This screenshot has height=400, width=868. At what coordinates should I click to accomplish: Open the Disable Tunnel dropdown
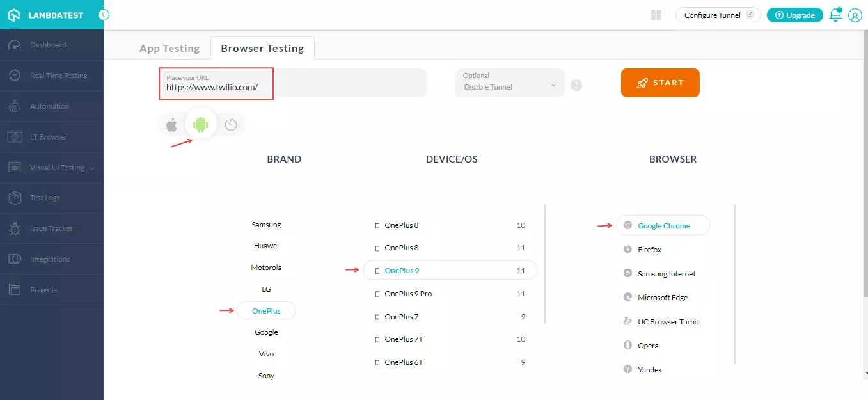tap(510, 83)
